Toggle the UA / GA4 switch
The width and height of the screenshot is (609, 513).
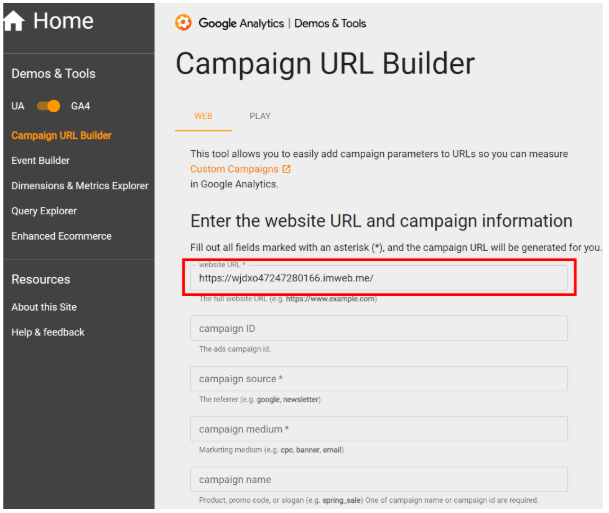pos(49,106)
